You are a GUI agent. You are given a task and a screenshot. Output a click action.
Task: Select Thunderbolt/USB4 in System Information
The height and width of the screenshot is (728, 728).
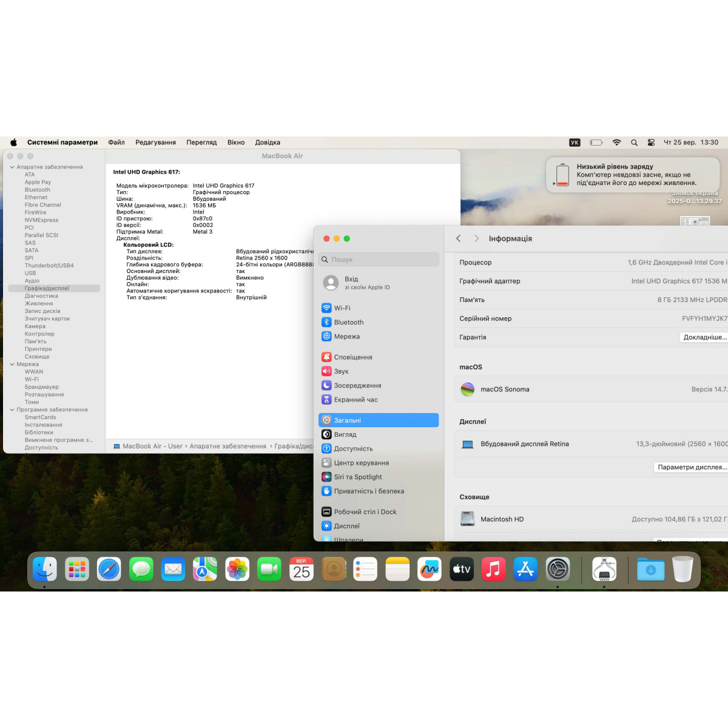click(x=49, y=266)
